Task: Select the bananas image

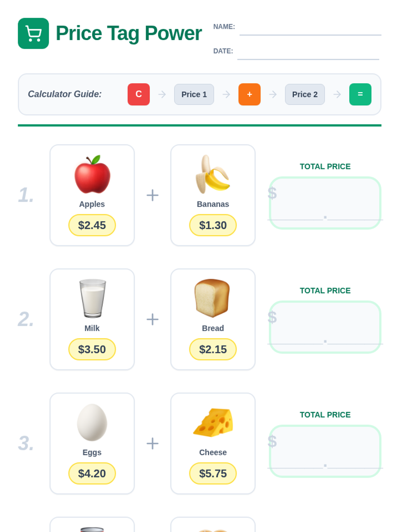Action: tap(213, 174)
